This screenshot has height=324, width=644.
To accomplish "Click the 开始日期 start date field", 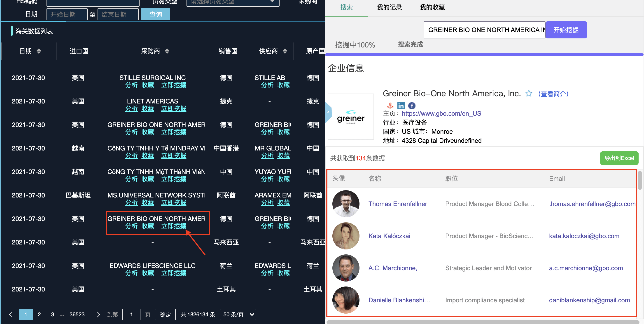I will tap(67, 14).
